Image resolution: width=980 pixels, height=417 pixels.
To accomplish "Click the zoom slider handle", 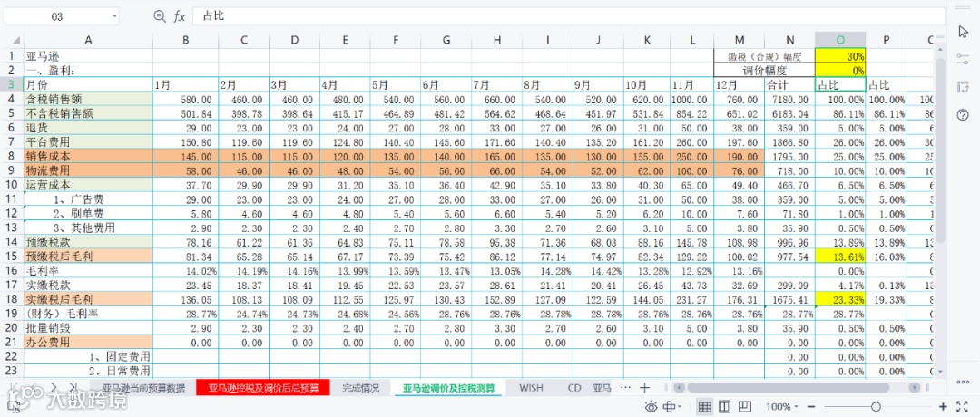I will pyautogui.click(x=877, y=407).
